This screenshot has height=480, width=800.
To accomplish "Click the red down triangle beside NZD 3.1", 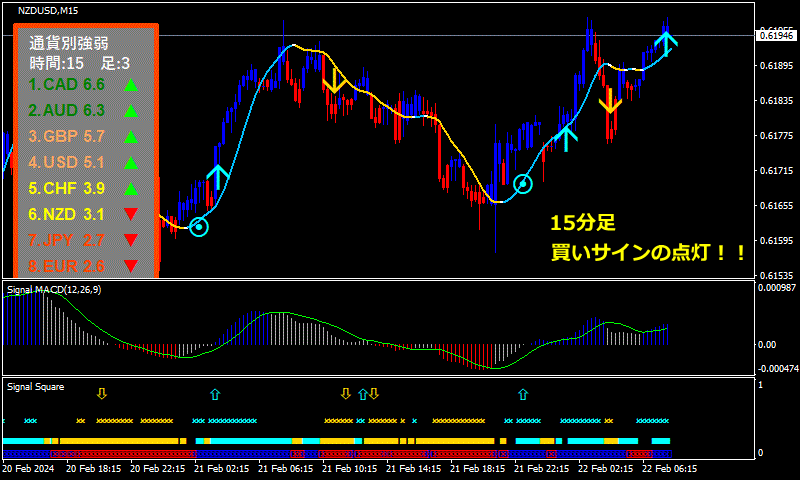I will [129, 214].
